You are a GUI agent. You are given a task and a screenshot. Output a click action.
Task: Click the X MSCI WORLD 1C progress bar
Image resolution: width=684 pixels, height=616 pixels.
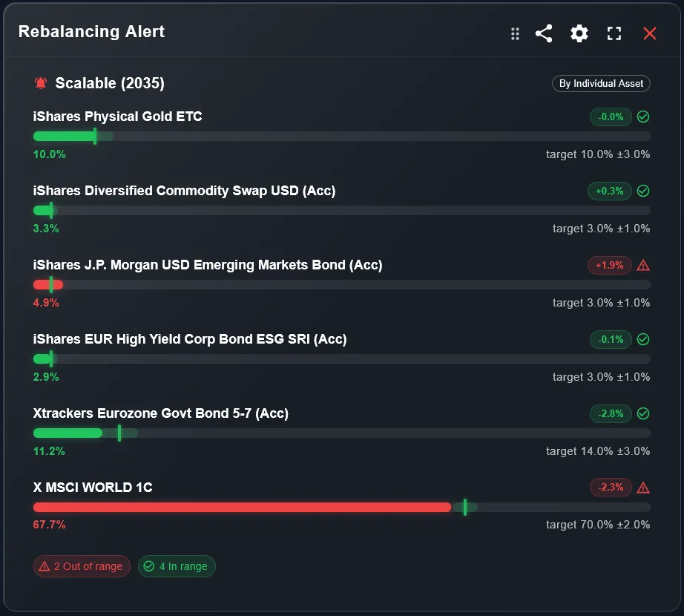tap(297, 507)
